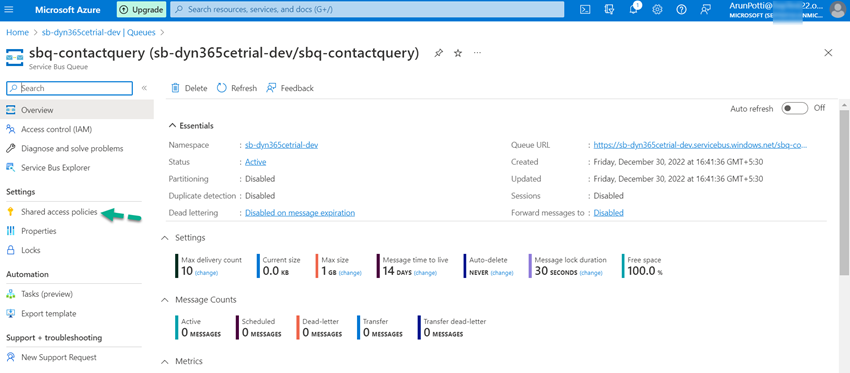
Task: Open the Azure portal hamburger menu
Action: click(x=9, y=9)
